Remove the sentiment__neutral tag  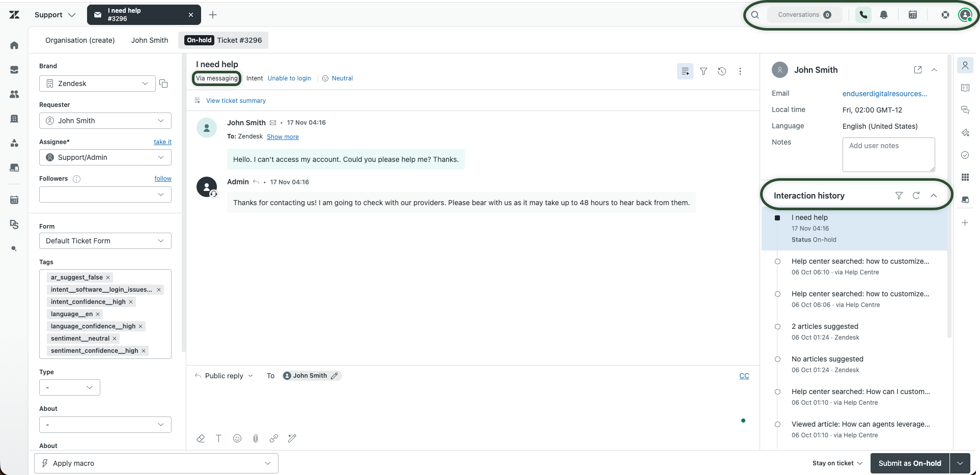pyautogui.click(x=115, y=338)
